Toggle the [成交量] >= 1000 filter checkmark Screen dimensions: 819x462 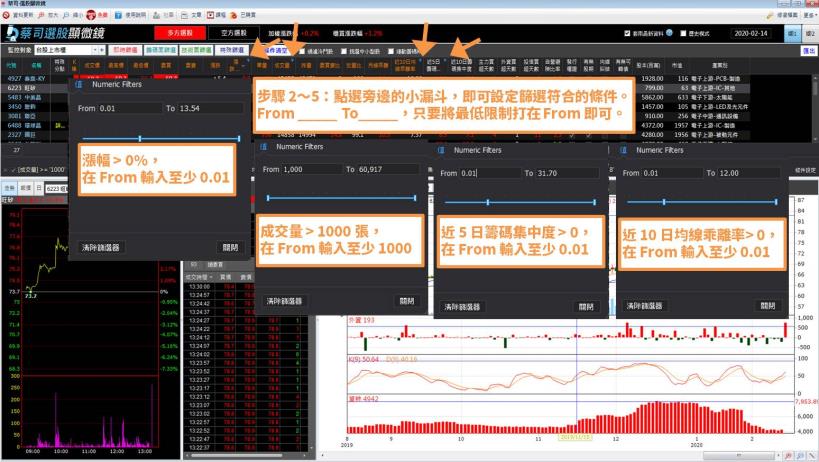(13, 170)
